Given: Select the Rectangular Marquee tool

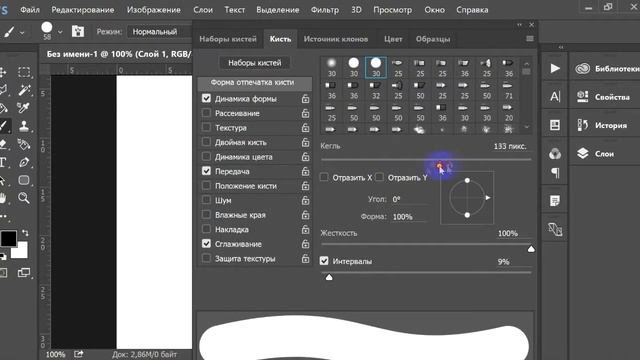Looking at the screenshot, I should point(24,72).
